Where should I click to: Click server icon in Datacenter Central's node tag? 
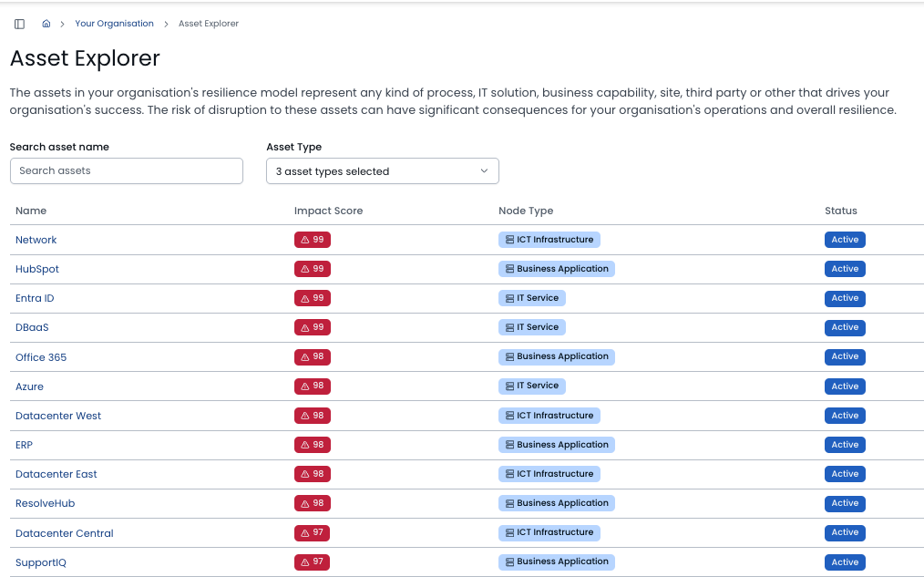pos(509,533)
